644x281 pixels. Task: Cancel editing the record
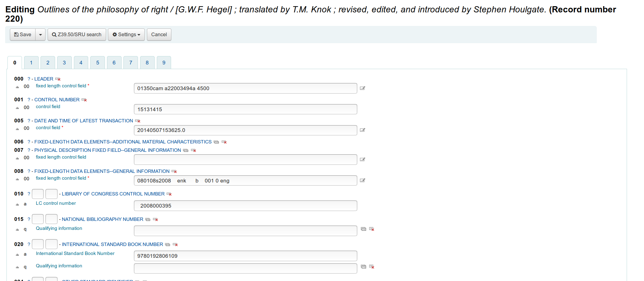point(159,34)
